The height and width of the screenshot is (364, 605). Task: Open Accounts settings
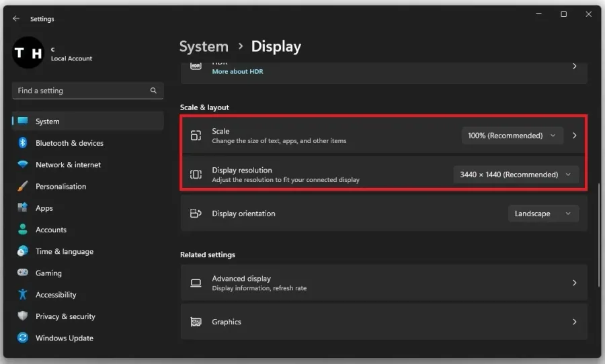pos(88,230)
